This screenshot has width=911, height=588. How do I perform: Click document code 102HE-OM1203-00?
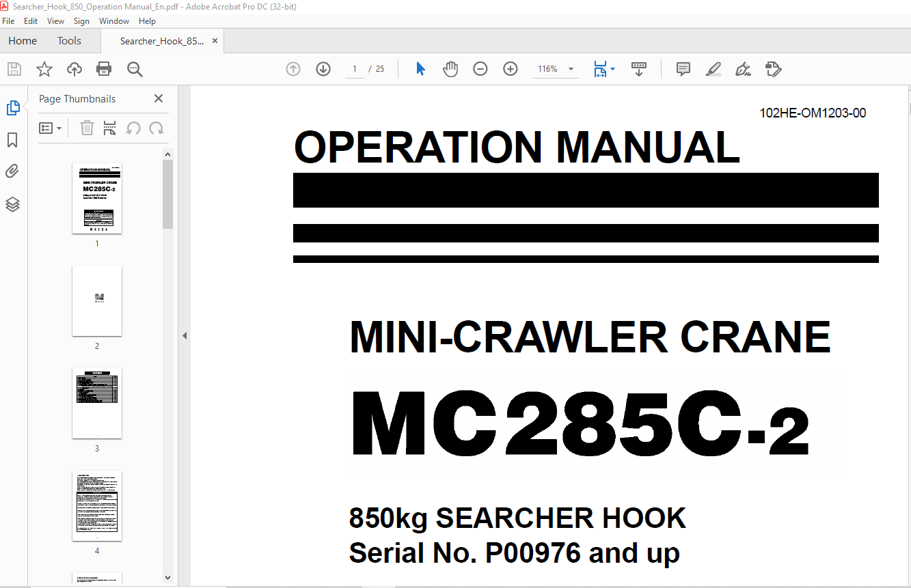pyautogui.click(x=813, y=113)
